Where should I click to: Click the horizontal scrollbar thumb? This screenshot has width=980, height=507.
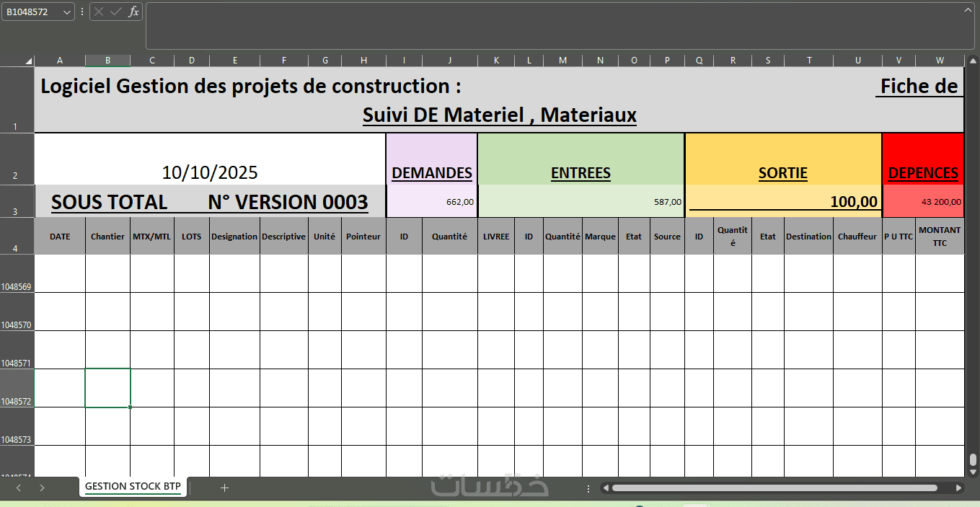[772, 488]
